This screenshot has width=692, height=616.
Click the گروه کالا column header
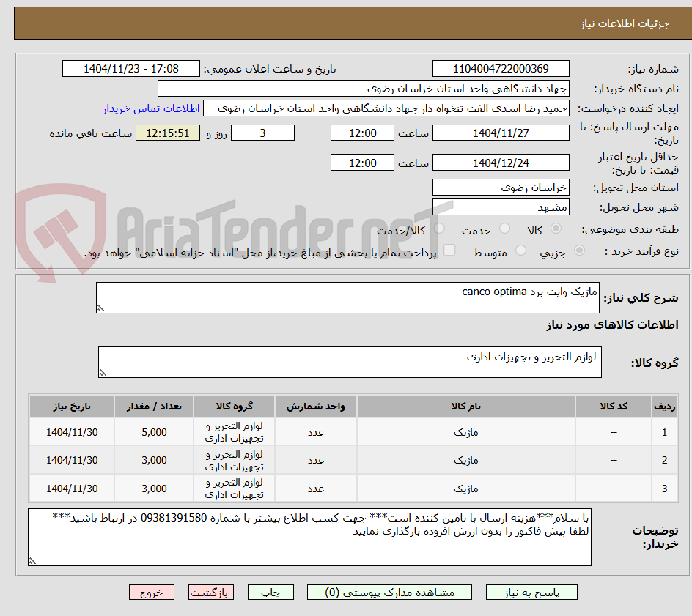[235, 406]
